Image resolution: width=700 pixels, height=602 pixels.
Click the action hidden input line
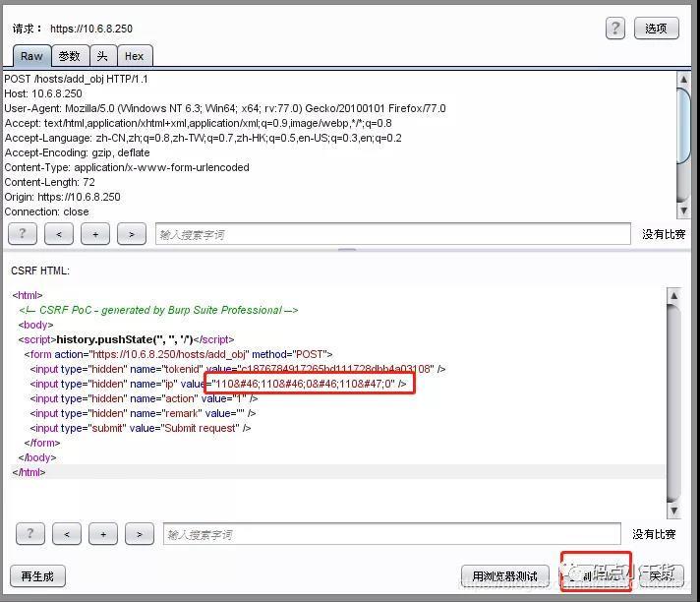144,398
